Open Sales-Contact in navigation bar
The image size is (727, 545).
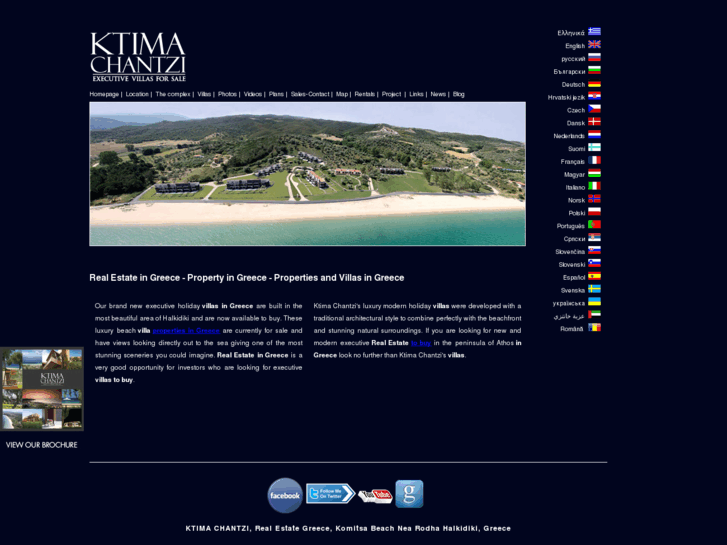(310, 94)
